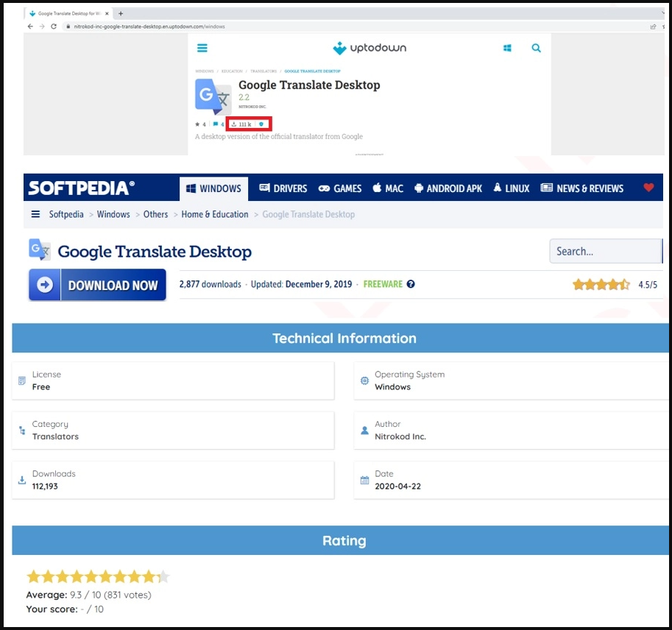The height and width of the screenshot is (630, 672).
Task: Go back in the browser
Action: coord(30,26)
